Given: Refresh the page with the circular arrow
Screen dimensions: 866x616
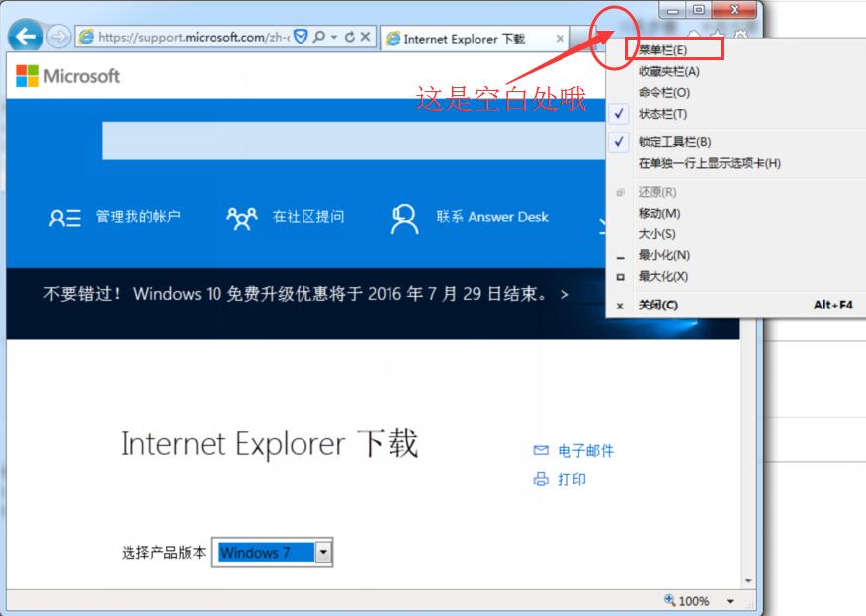Looking at the screenshot, I should point(349,37).
